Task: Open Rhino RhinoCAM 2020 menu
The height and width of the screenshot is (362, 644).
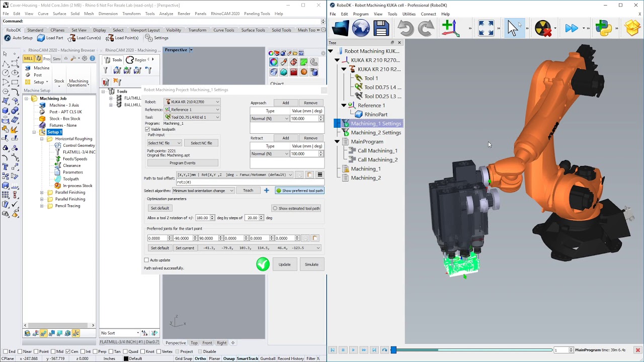Action: [225, 14]
